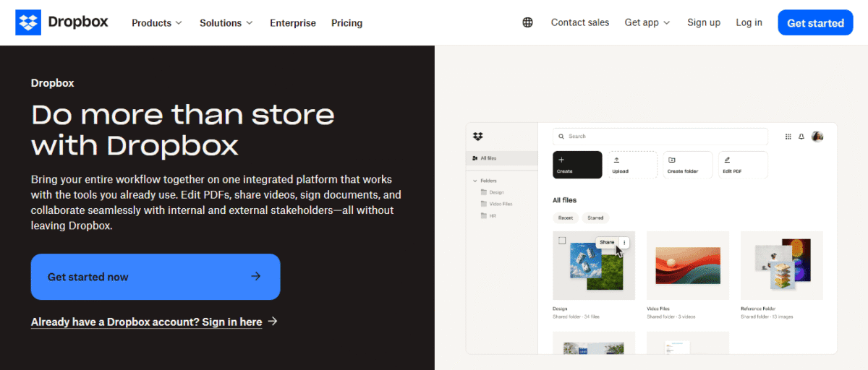Click the Get started header button

tap(815, 22)
